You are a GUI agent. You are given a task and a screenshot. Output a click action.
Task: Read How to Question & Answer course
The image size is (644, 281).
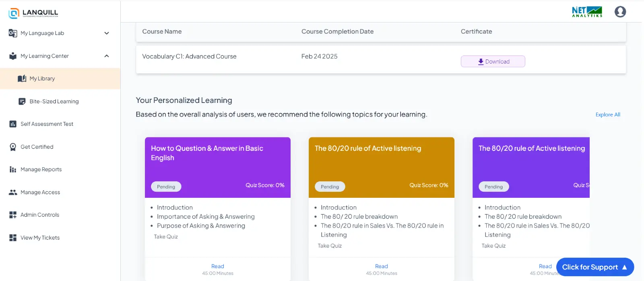[218, 266]
